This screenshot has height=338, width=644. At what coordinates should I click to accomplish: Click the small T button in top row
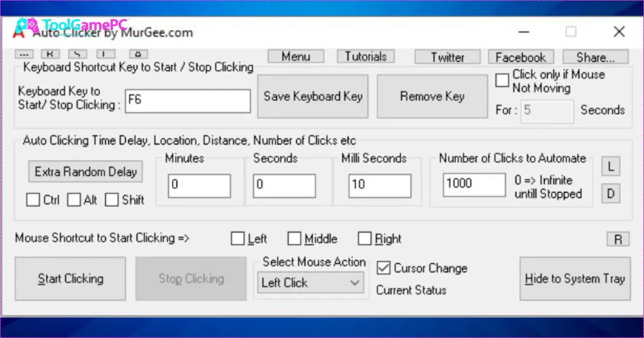(105, 54)
